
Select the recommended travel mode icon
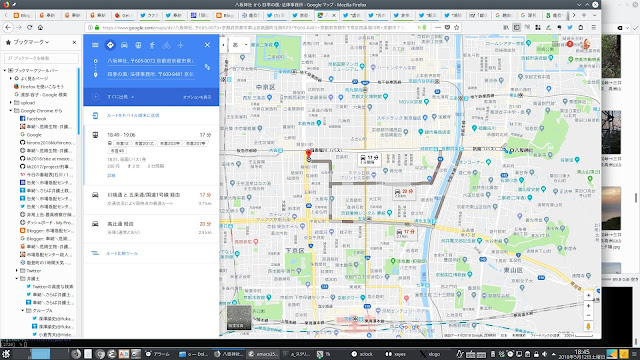click(x=110, y=45)
